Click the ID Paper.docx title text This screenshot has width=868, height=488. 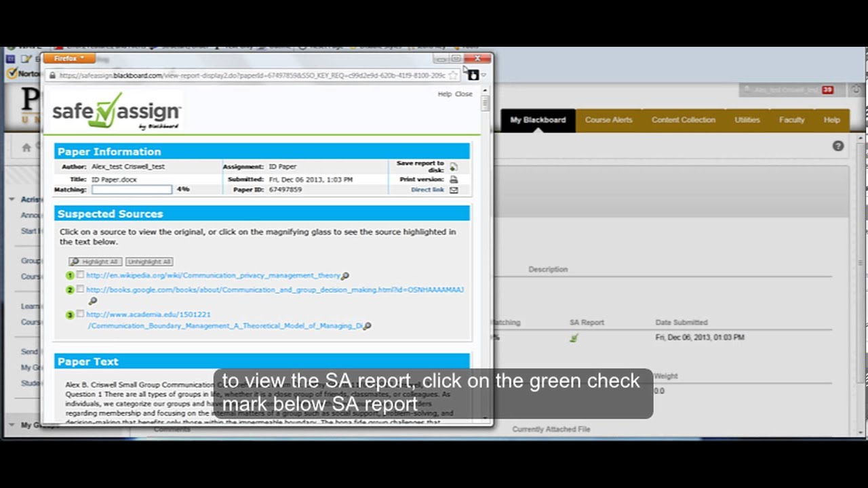pyautogui.click(x=114, y=180)
